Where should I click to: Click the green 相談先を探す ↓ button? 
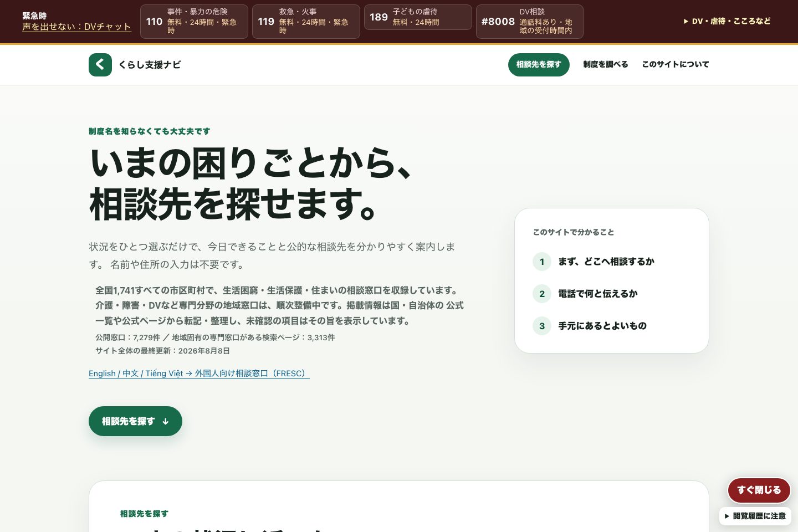tap(135, 421)
